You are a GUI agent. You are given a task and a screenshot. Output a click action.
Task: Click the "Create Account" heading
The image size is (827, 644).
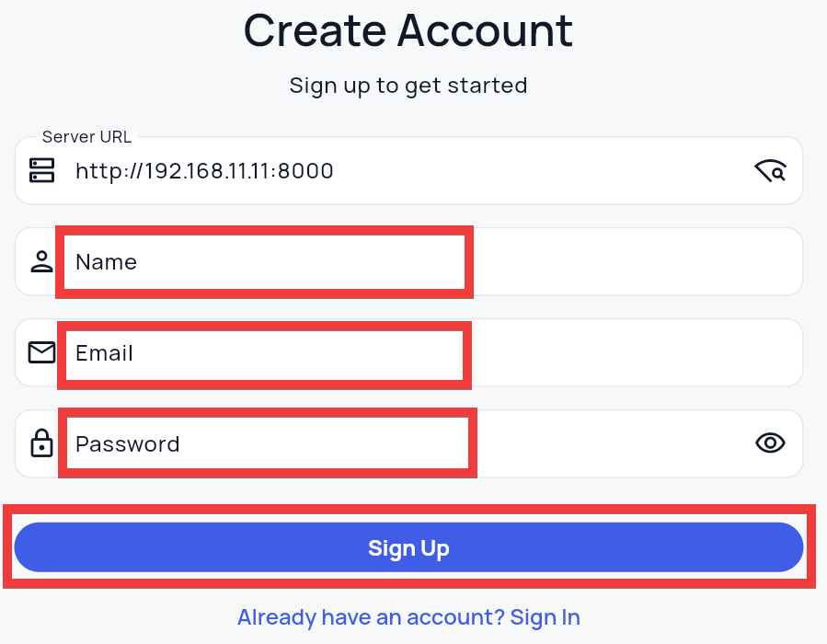[x=408, y=30]
